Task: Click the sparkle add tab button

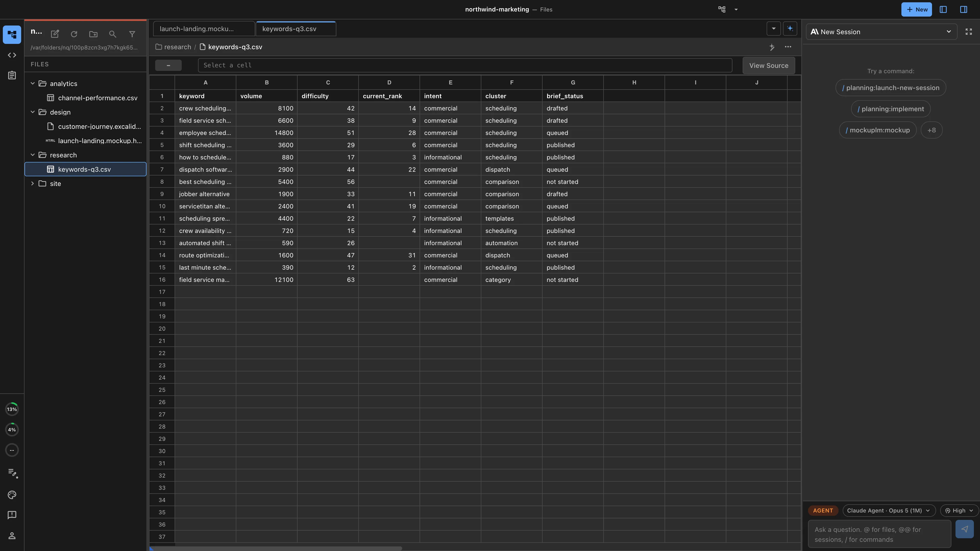Action: (x=790, y=29)
